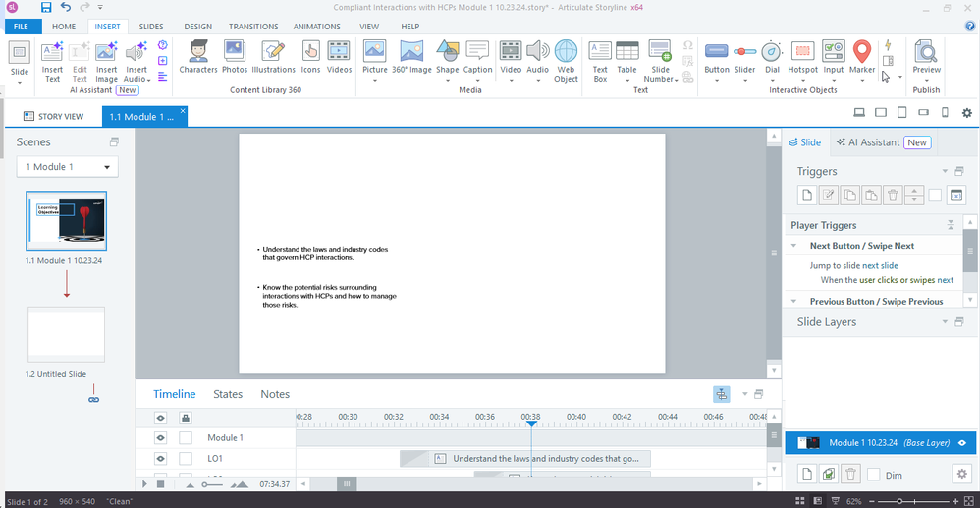Image resolution: width=980 pixels, height=508 pixels.
Task: Insert a Text Box
Action: coord(600,61)
